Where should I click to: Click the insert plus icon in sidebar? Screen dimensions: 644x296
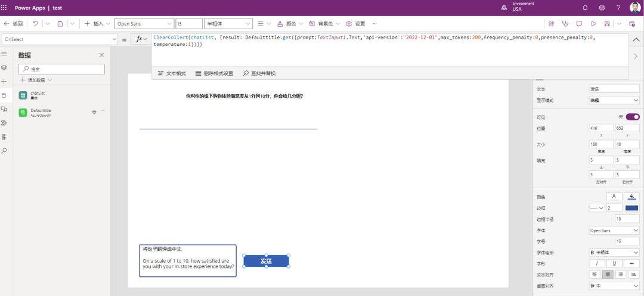[x=4, y=81]
